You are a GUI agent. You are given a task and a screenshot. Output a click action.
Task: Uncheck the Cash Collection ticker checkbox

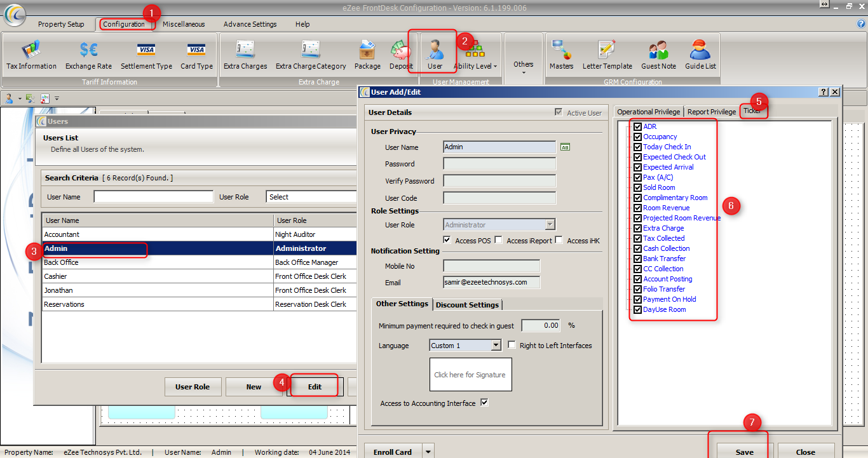[638, 248]
